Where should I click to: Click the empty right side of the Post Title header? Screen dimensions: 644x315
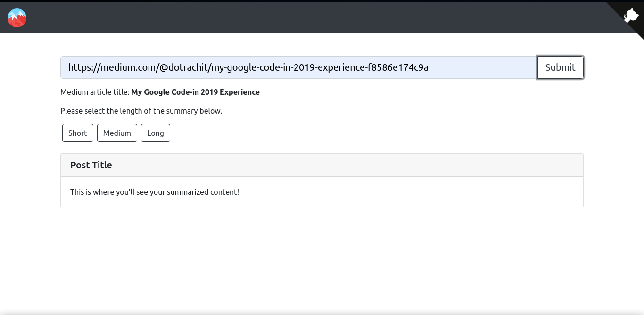click(424, 165)
